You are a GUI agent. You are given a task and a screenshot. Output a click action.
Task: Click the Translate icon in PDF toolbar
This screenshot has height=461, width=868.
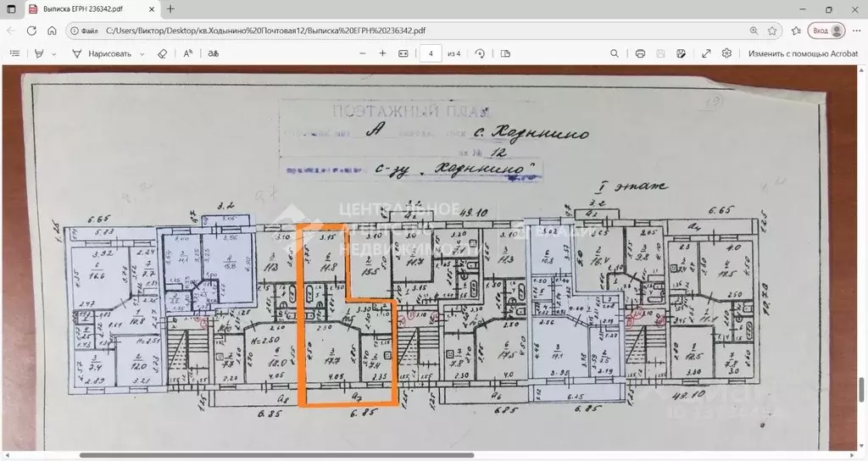(214, 53)
